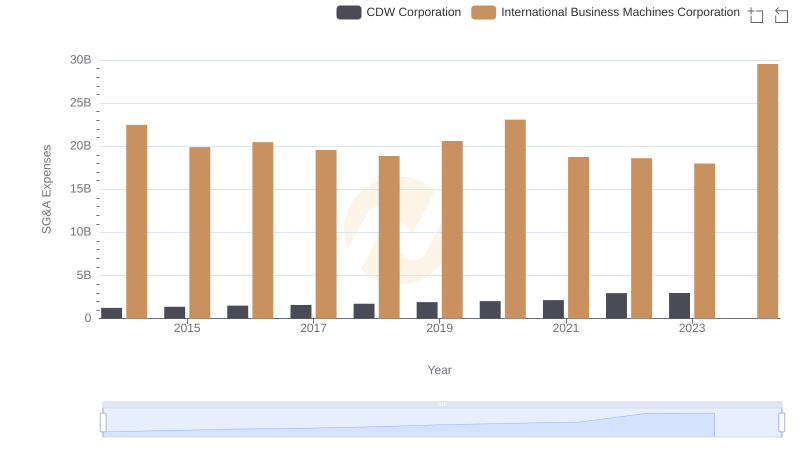The image size is (800, 461).
Task: Click the tan IBM legend color swatch
Action: coord(484,12)
